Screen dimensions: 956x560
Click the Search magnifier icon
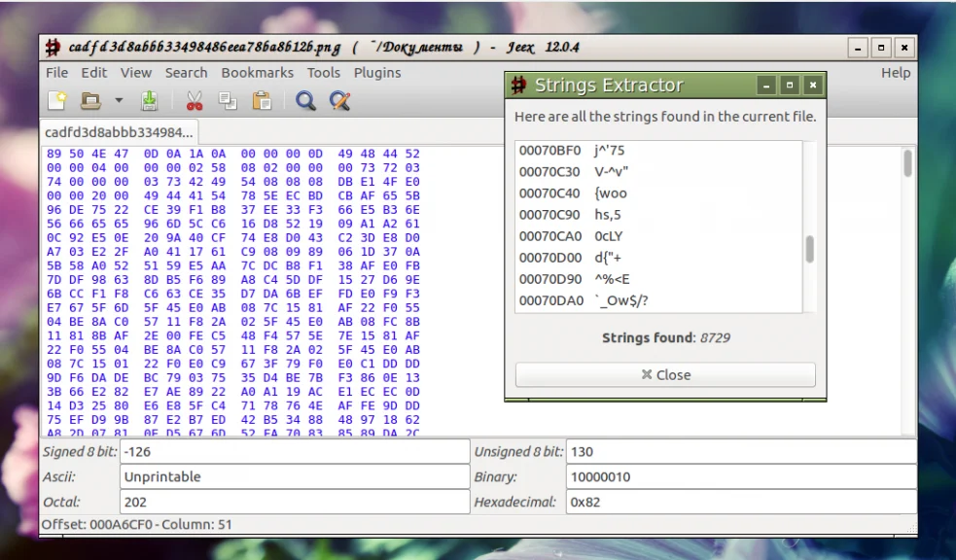(305, 100)
